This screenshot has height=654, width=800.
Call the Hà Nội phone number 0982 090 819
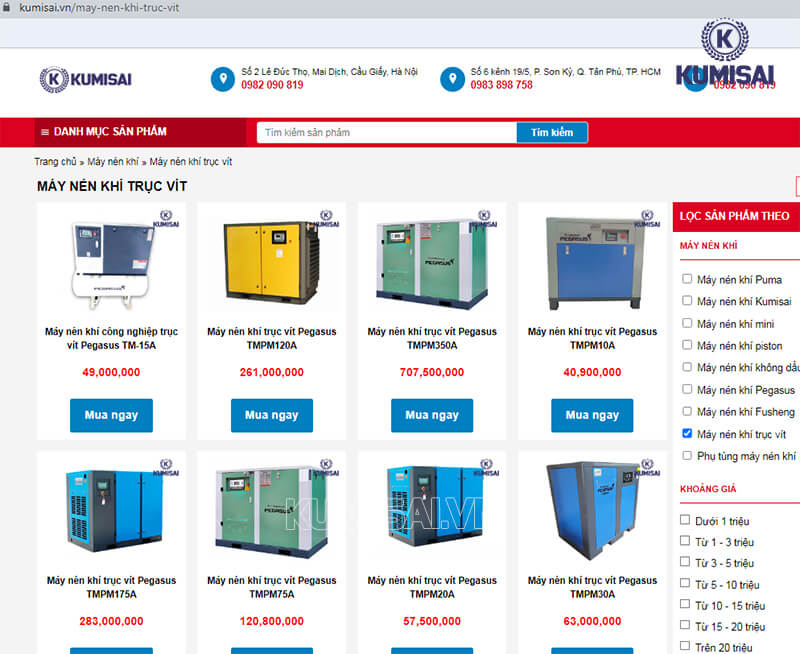tap(272, 85)
